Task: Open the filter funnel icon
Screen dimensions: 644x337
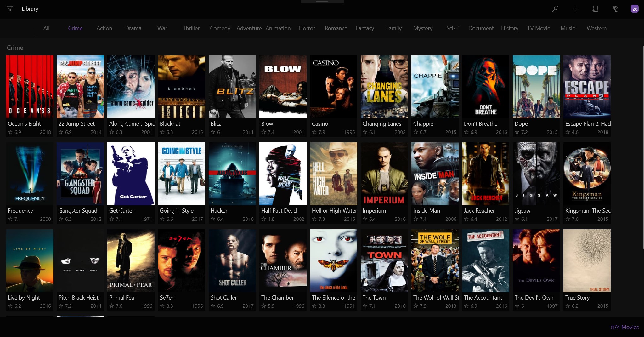Action: (x=10, y=9)
